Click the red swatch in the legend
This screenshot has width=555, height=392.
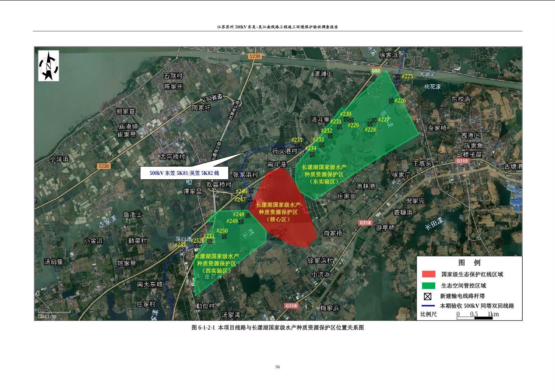[x=428, y=274]
